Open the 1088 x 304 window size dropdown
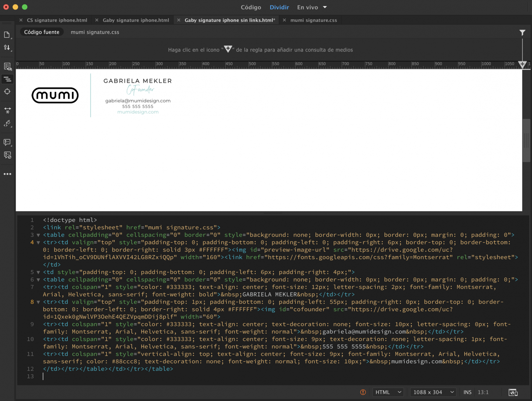The width and height of the screenshot is (532, 401). tap(433, 392)
